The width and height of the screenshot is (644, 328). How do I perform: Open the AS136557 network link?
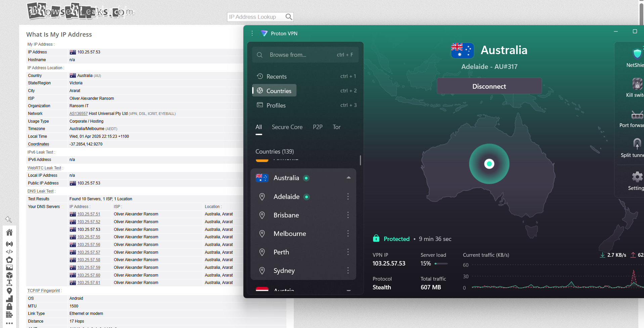point(78,113)
